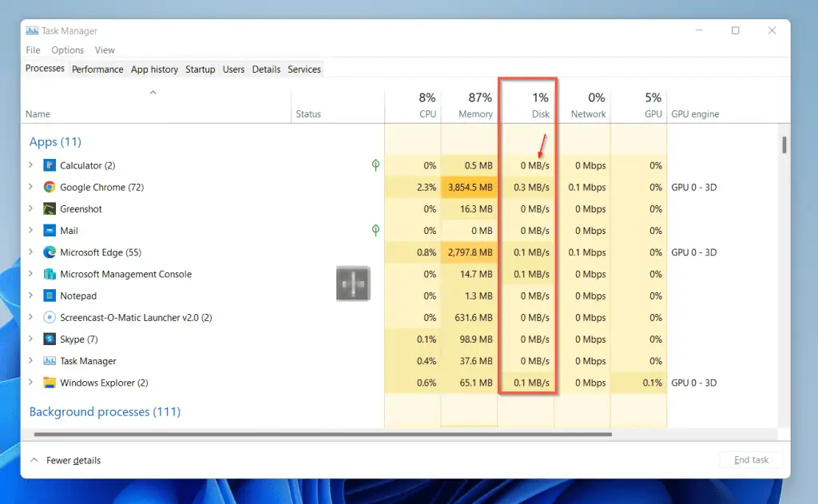Click the Task Manager row icon
818x504 pixels.
coord(49,361)
